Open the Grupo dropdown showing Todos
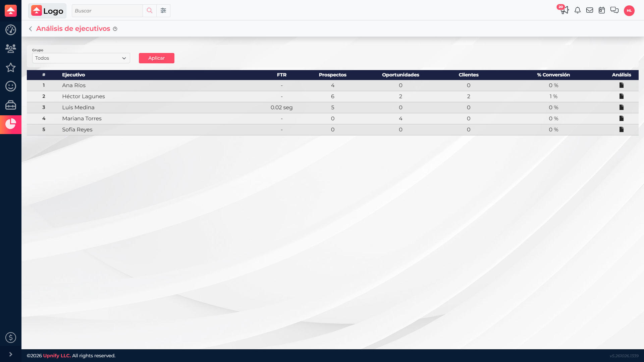The image size is (644, 362). tap(81, 58)
